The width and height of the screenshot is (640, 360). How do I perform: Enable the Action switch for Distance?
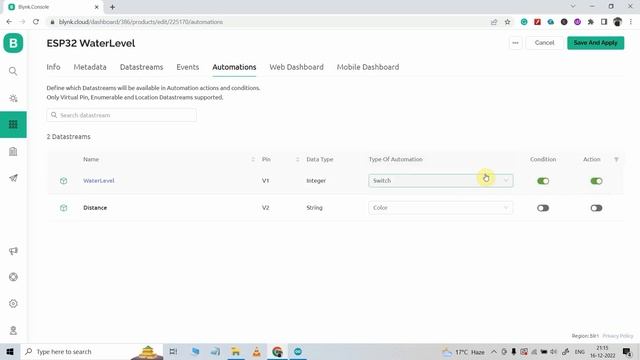[x=596, y=208]
